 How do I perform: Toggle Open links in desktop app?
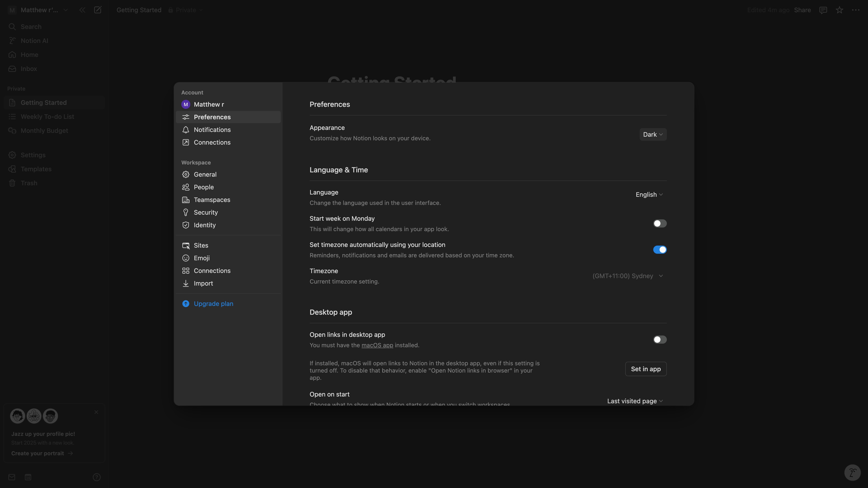(x=660, y=340)
